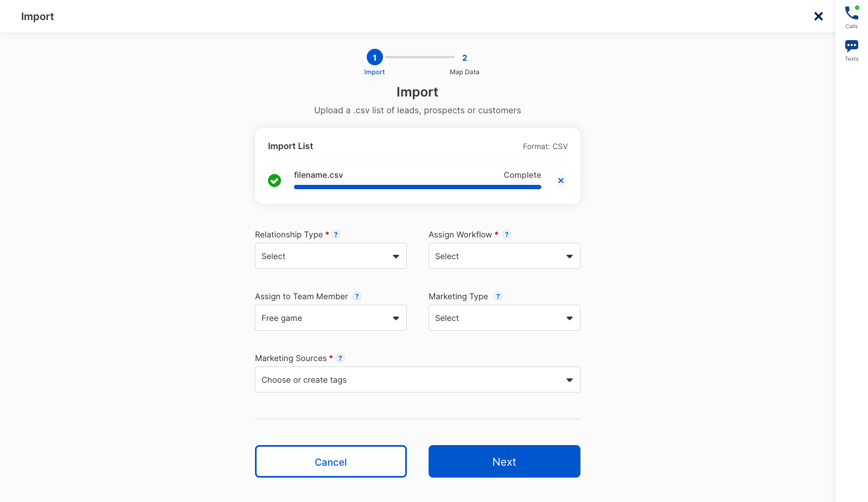Open the Calls panel icon
The height and width of the screenshot is (502, 868).
pyautogui.click(x=851, y=14)
